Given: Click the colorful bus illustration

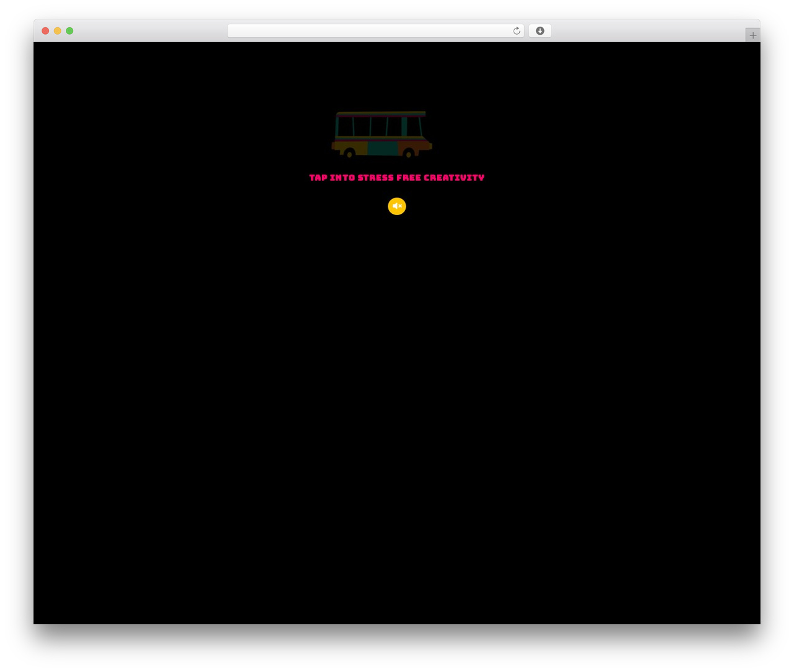Looking at the screenshot, I should (381, 135).
